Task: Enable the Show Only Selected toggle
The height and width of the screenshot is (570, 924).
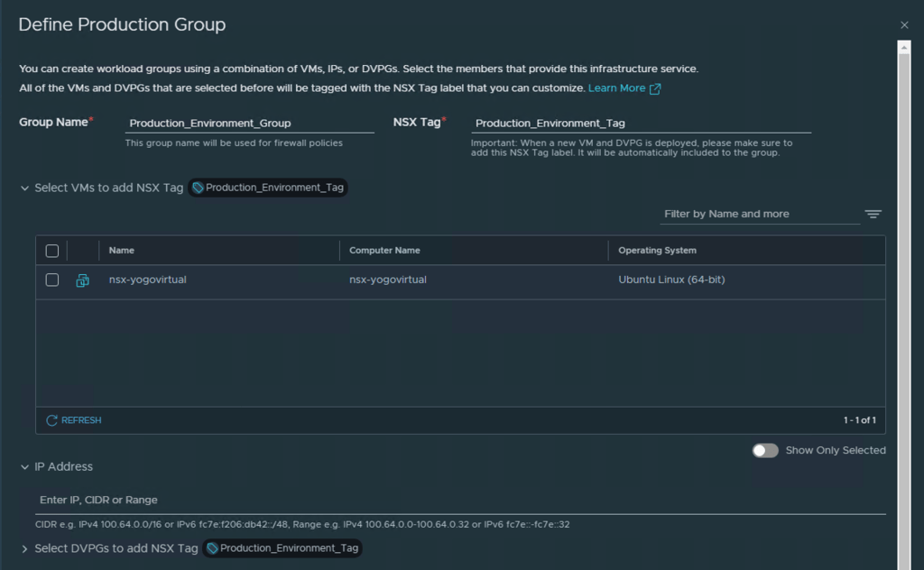Action: coord(765,450)
